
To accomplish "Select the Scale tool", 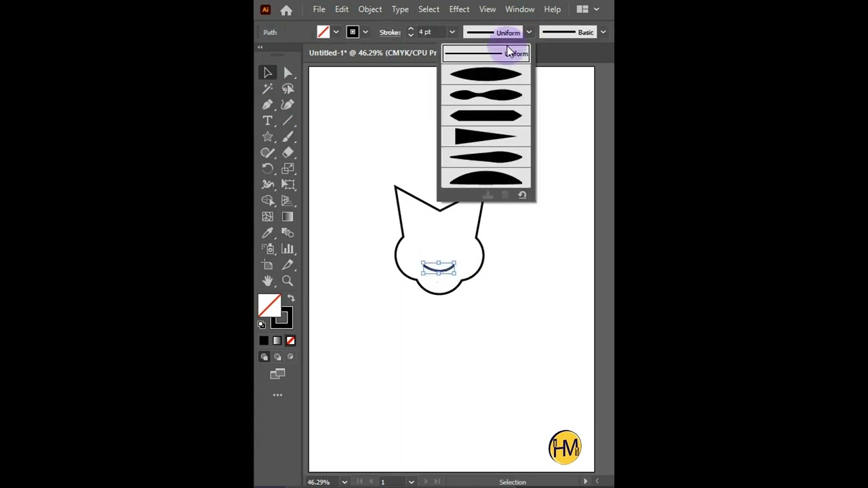I will coord(288,169).
